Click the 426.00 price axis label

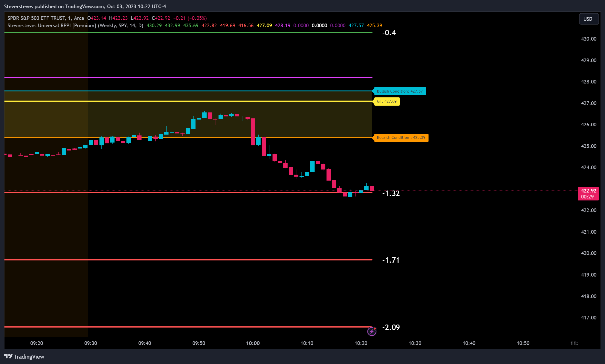[x=589, y=125]
